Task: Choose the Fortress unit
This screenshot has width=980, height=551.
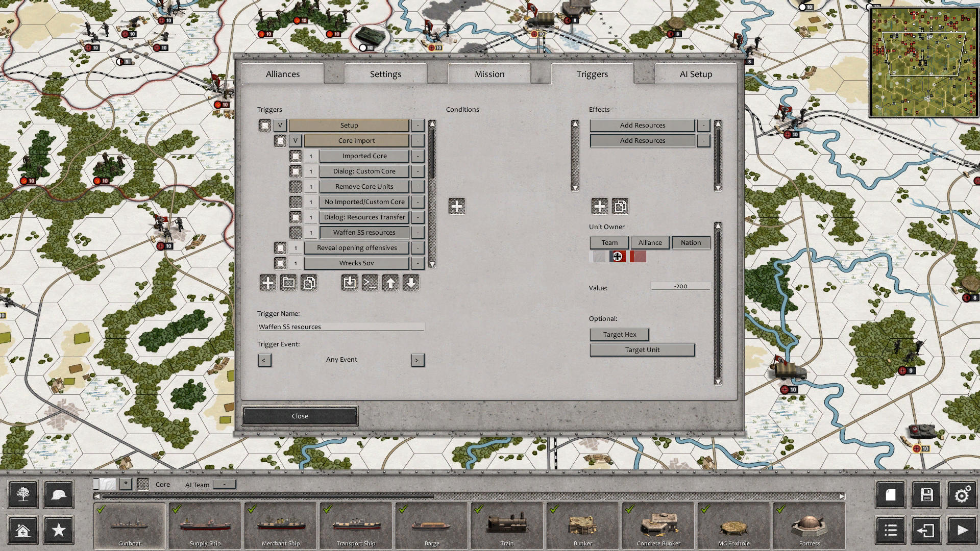Action: 810,525
